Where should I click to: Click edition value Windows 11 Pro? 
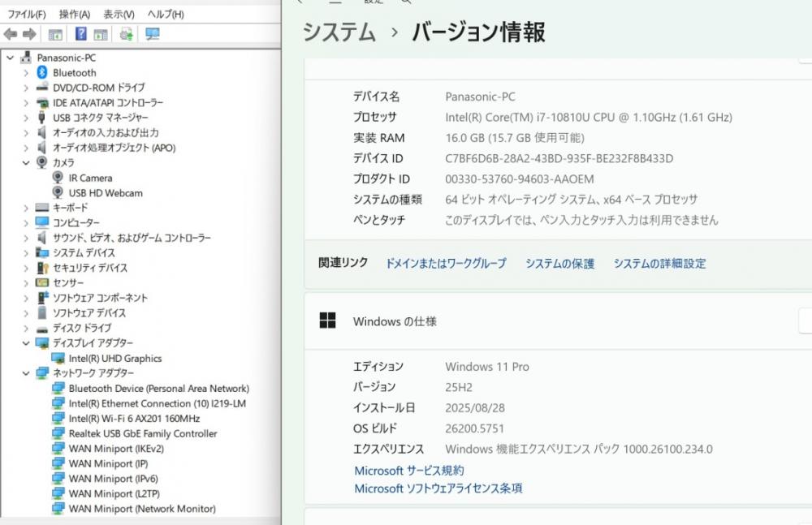point(487,367)
